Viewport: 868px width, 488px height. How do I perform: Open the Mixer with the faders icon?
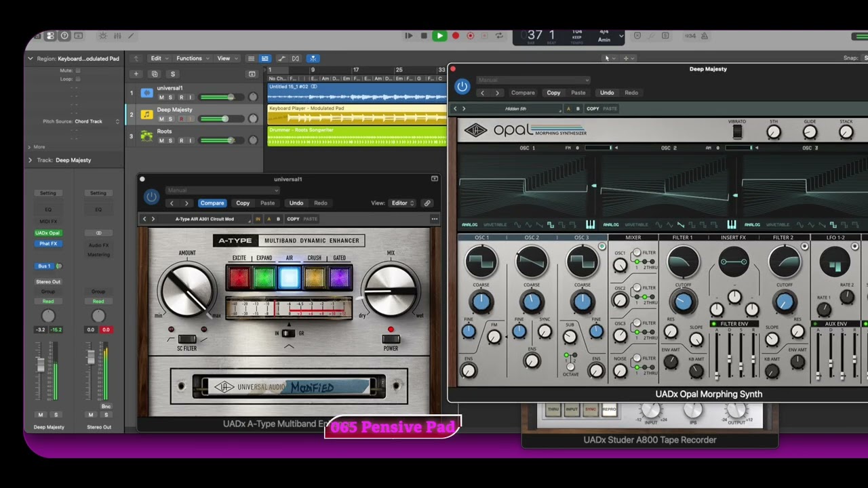(117, 36)
